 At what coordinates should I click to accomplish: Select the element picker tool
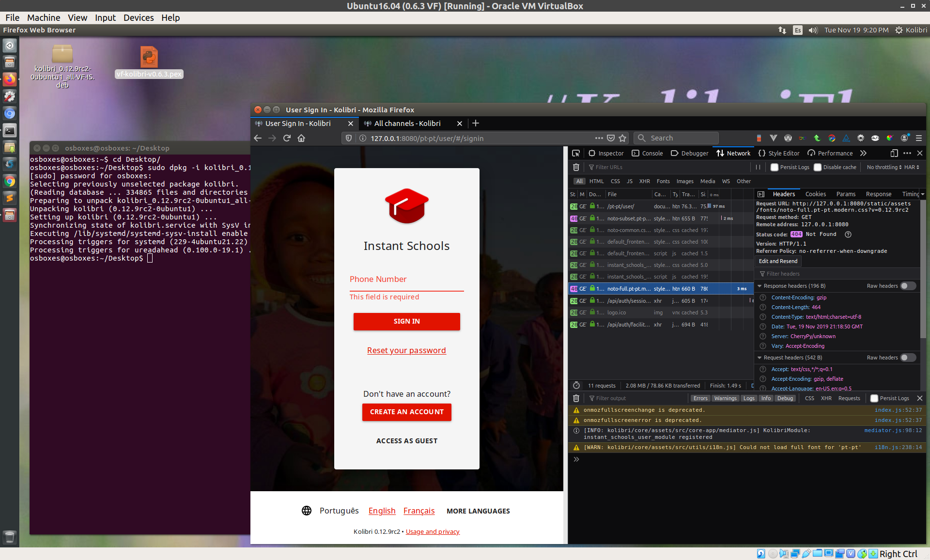[x=576, y=153]
